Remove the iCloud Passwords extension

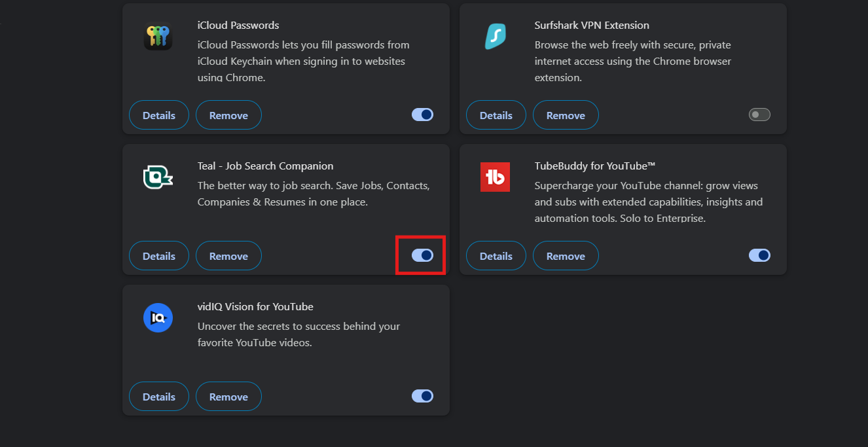click(228, 115)
